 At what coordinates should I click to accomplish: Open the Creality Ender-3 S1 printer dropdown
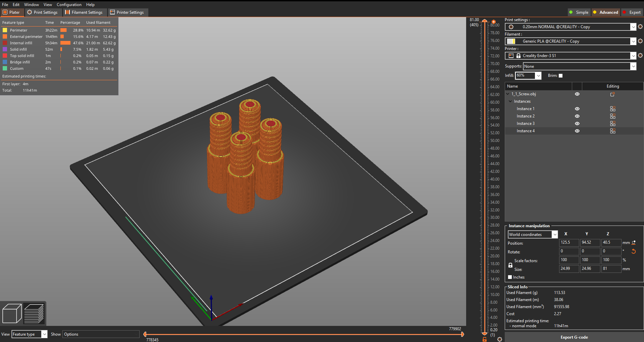(x=633, y=56)
